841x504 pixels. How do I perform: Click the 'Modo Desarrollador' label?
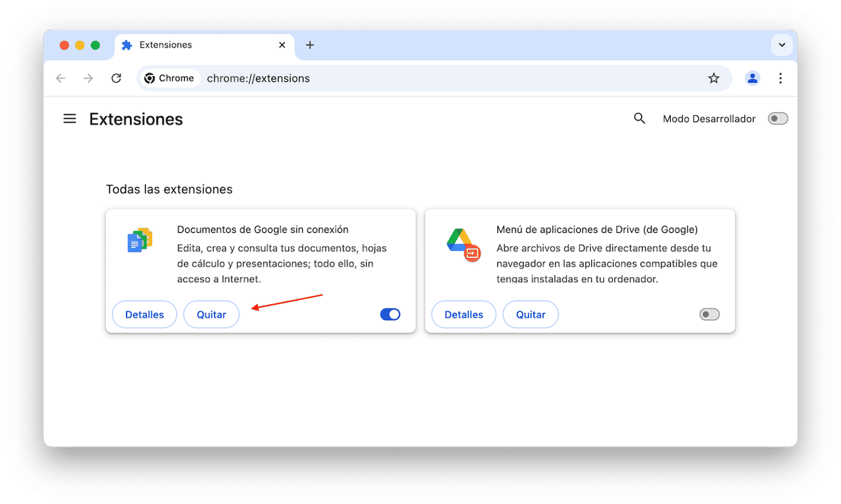click(x=710, y=119)
